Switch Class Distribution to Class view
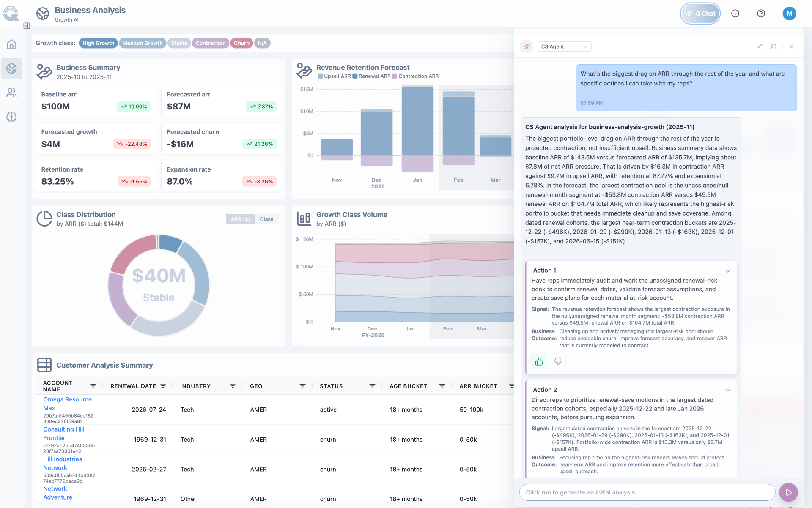812x508 pixels. click(x=266, y=219)
